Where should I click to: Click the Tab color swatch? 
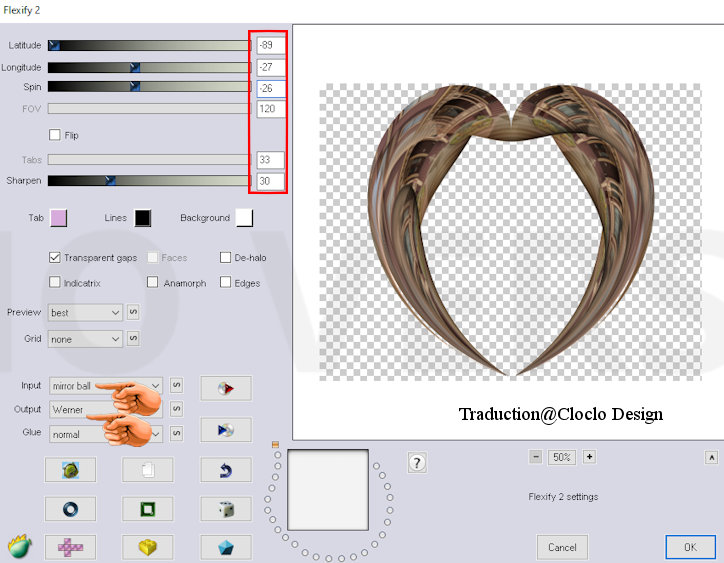58,218
